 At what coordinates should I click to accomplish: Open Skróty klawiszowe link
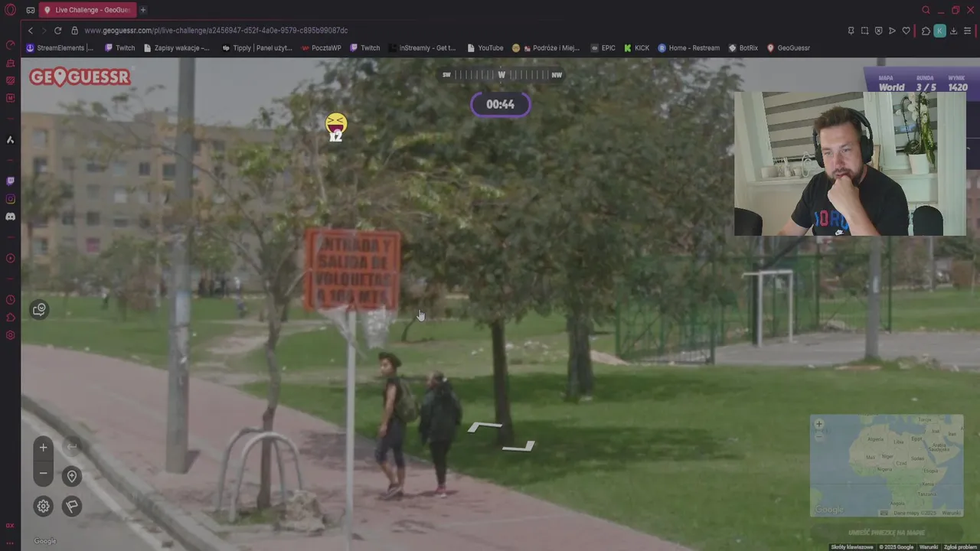(851, 547)
